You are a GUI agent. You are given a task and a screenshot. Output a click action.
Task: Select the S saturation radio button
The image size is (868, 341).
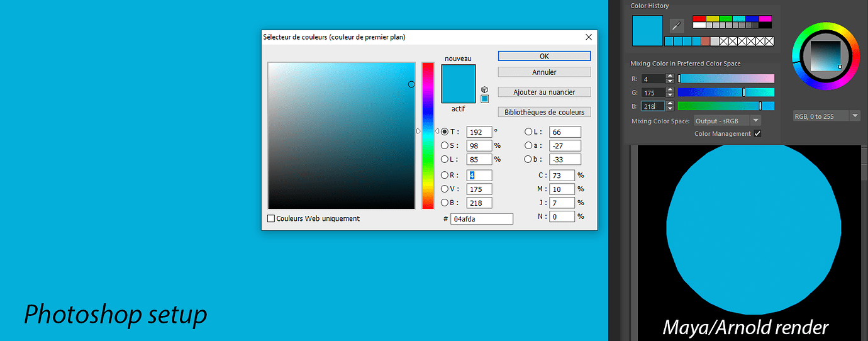445,146
